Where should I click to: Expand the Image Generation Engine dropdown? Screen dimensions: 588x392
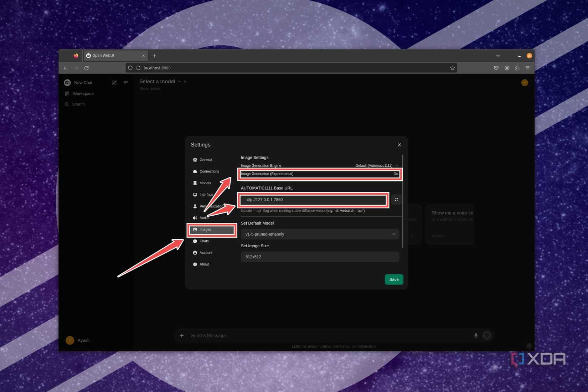click(x=377, y=166)
